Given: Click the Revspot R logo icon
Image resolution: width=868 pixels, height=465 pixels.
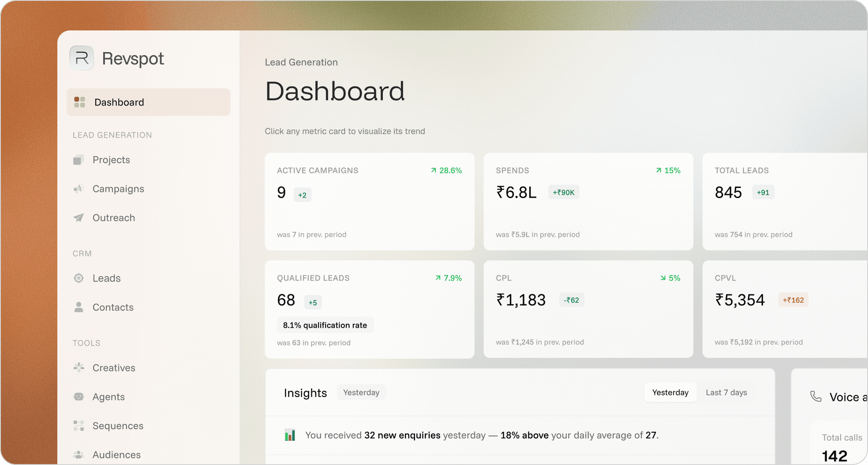Looking at the screenshot, I should [x=82, y=58].
